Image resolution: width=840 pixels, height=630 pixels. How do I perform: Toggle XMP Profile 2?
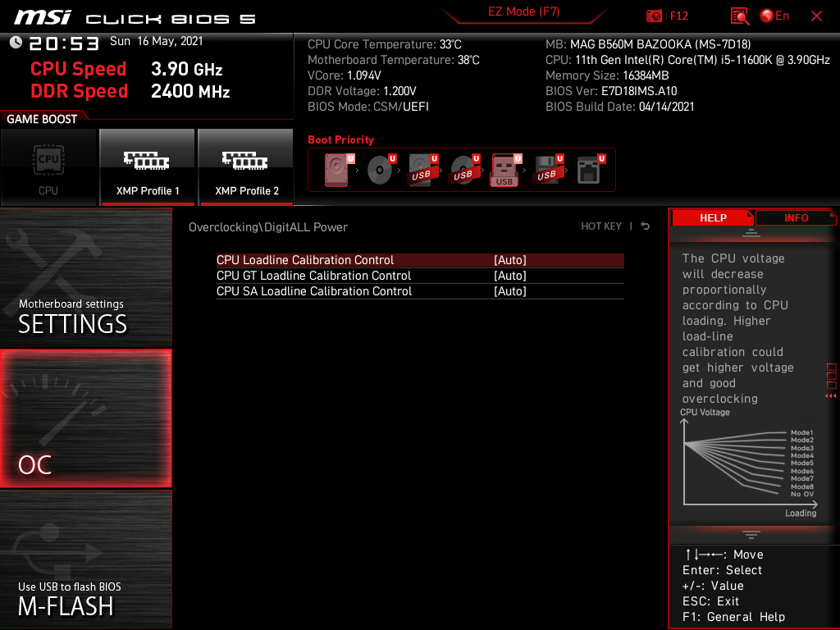point(246,167)
